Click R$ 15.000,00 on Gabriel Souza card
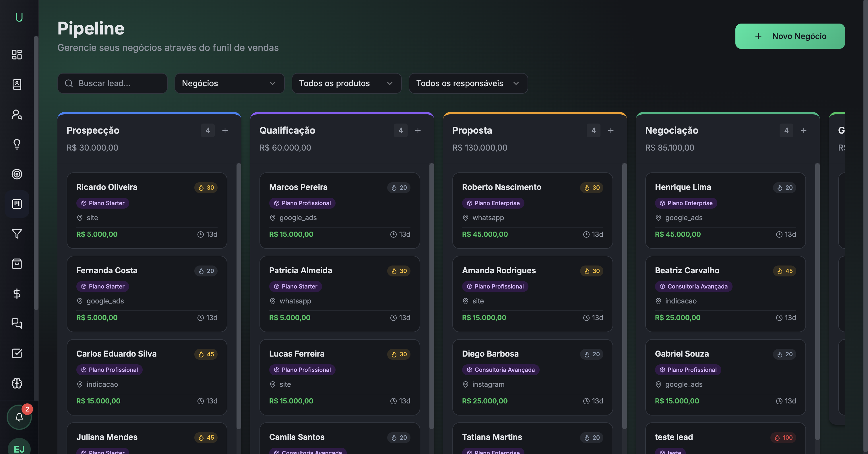The height and width of the screenshot is (454, 868). tap(677, 401)
